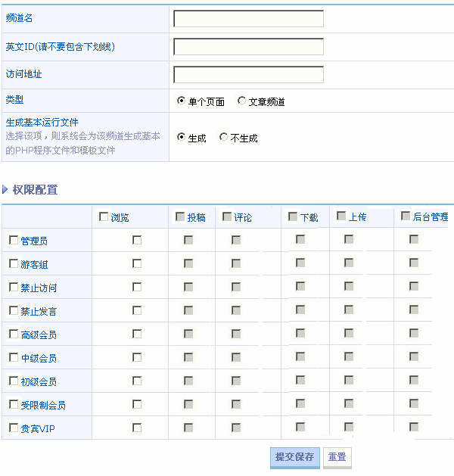Click the 提交保存 button
Image resolution: width=454 pixels, height=476 pixels.
click(x=294, y=457)
